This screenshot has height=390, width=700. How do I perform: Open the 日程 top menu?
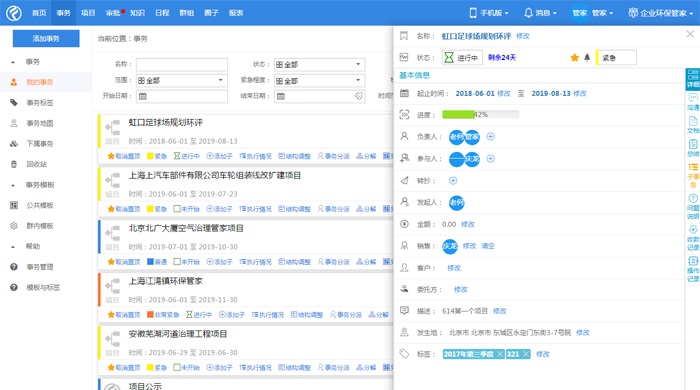tap(162, 13)
